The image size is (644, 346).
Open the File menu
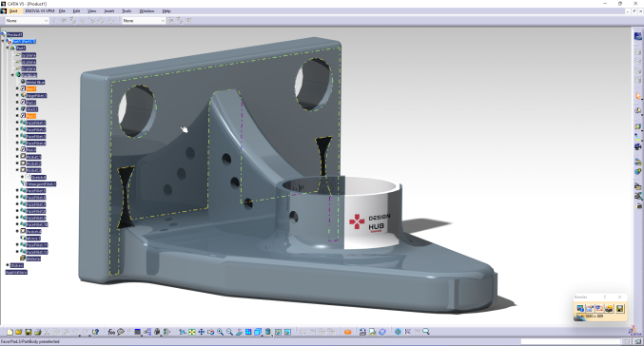(62, 11)
